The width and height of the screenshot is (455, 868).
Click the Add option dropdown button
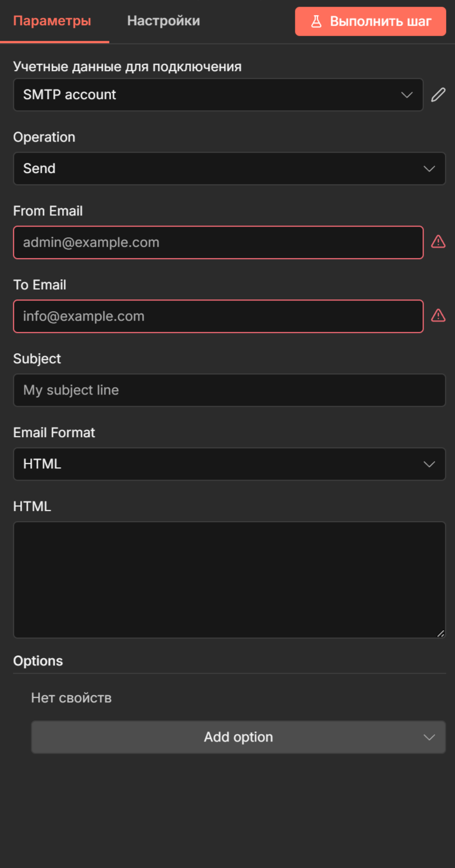point(238,737)
